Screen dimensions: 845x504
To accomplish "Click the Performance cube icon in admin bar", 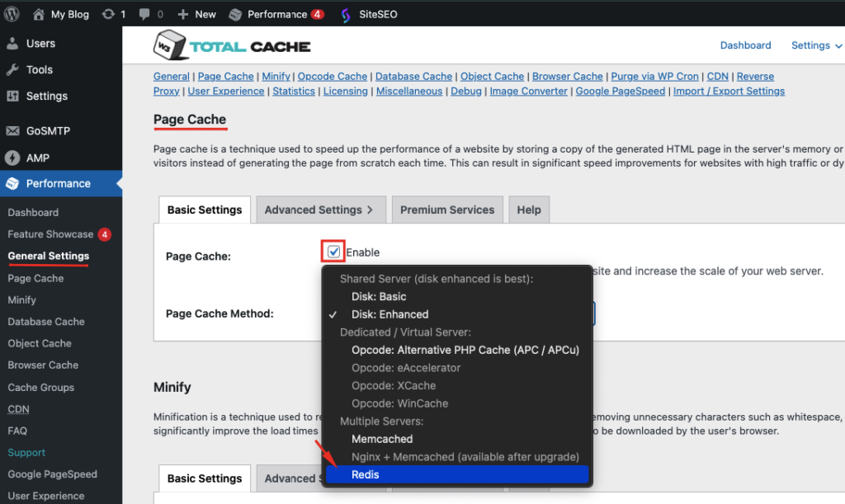I will click(x=235, y=15).
